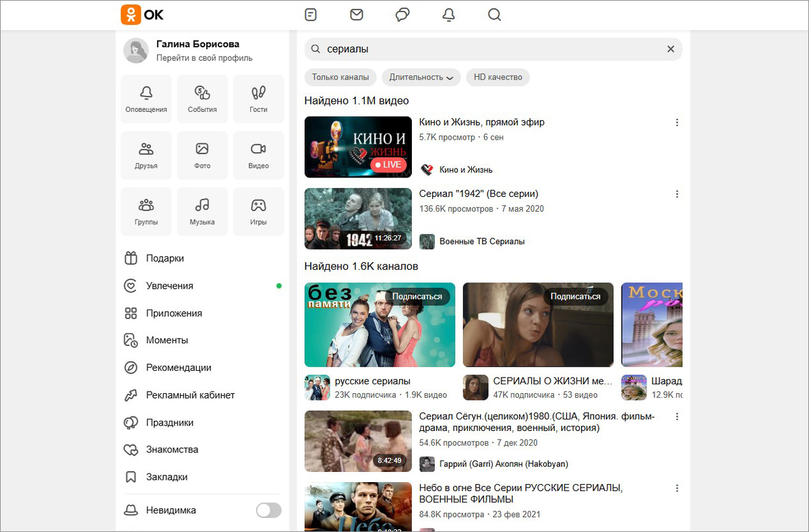Open Друзья tile
The height and width of the screenshot is (532, 809).
[146, 156]
